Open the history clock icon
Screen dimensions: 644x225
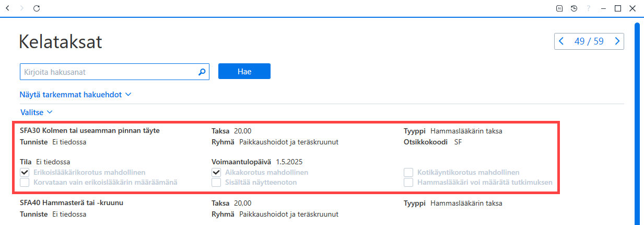[573, 8]
